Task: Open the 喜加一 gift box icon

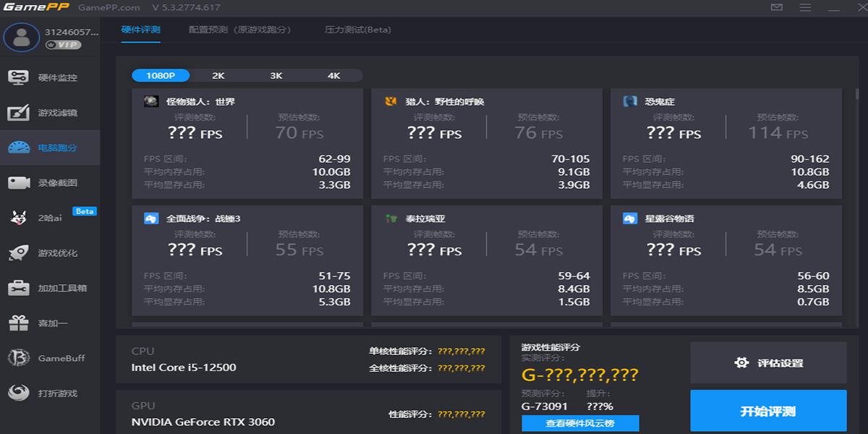Action: tap(19, 323)
